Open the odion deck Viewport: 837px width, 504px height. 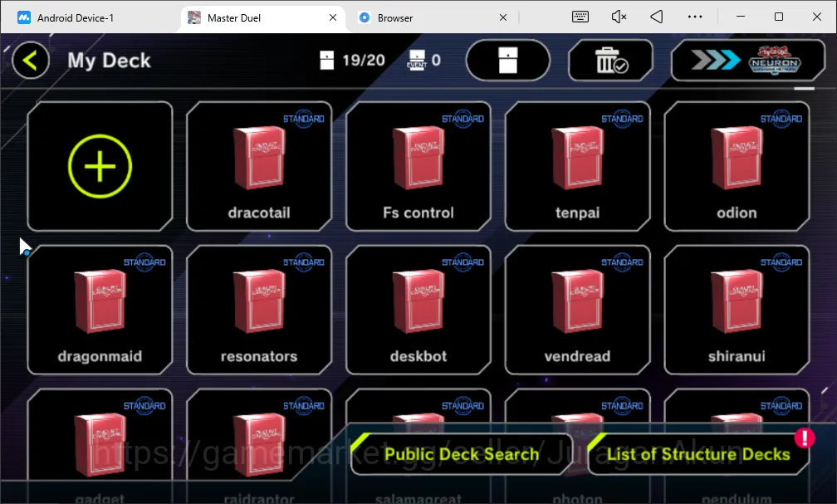click(737, 166)
